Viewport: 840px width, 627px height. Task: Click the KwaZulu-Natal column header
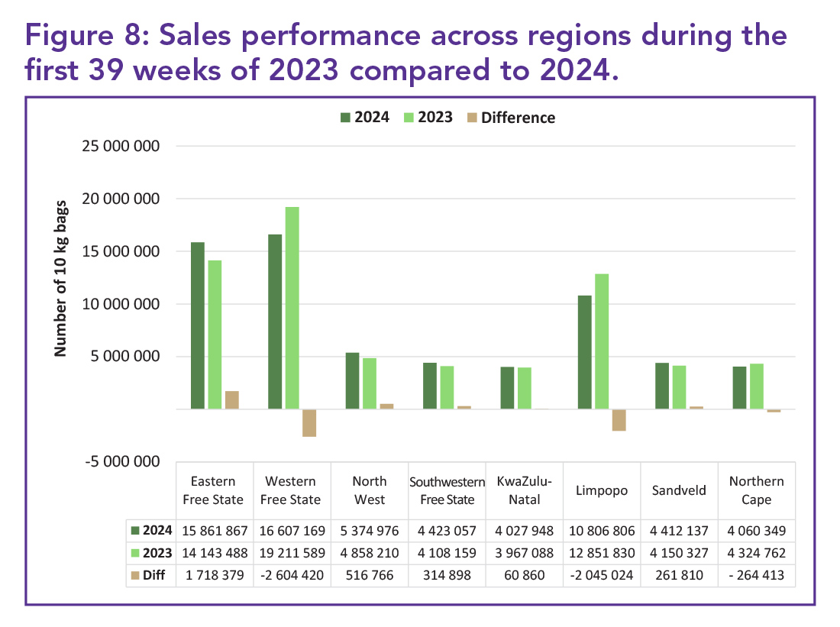524,490
